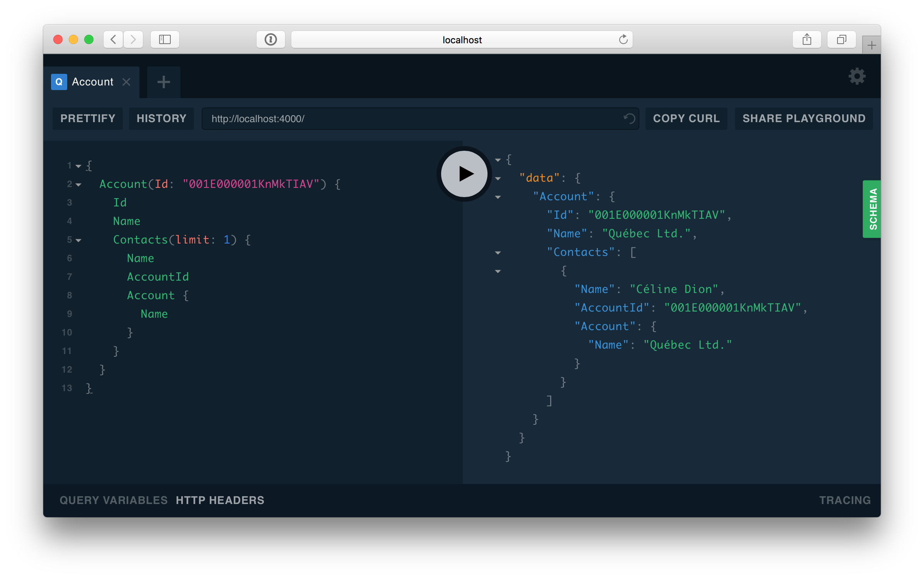Click COPY CURL
Image resolution: width=924 pixels, height=579 pixels.
[686, 118]
